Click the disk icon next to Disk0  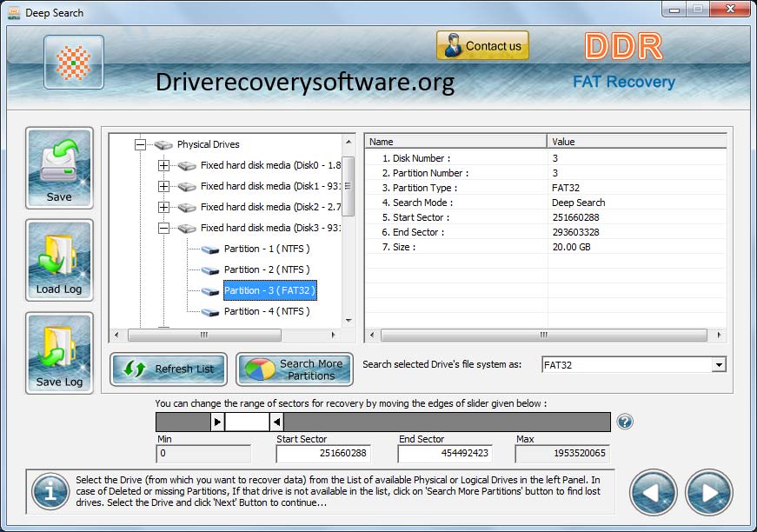tap(187, 166)
